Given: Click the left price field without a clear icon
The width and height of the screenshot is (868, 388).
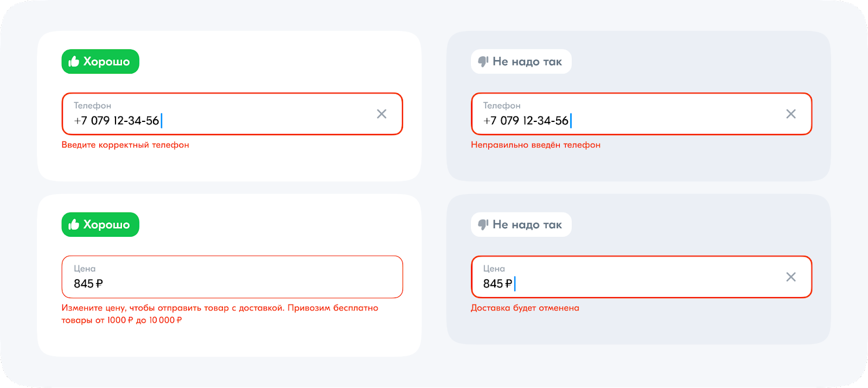Looking at the screenshot, I should (x=232, y=277).
